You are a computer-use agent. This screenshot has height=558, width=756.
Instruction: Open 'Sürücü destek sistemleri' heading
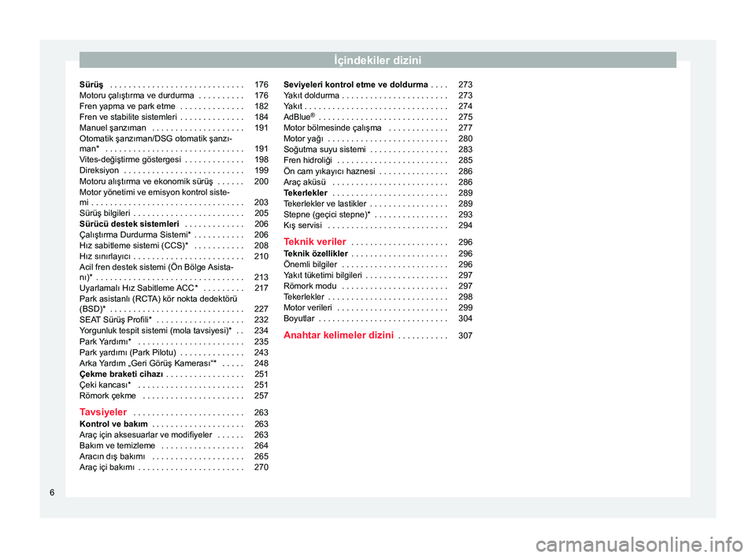(173, 224)
